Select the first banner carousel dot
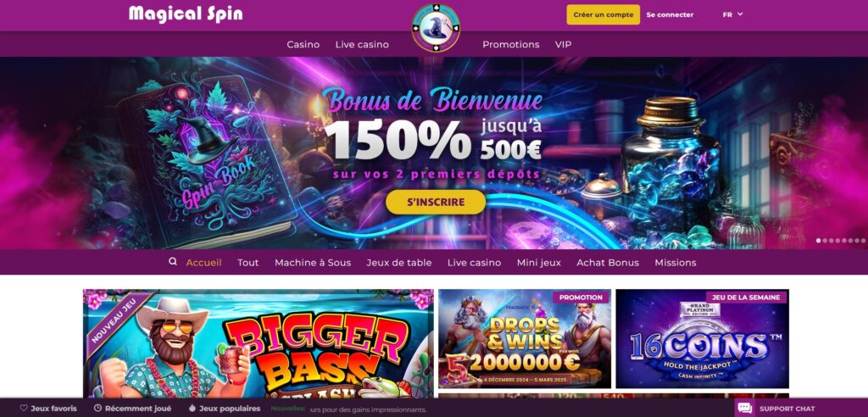The height and width of the screenshot is (417, 868). [819, 241]
